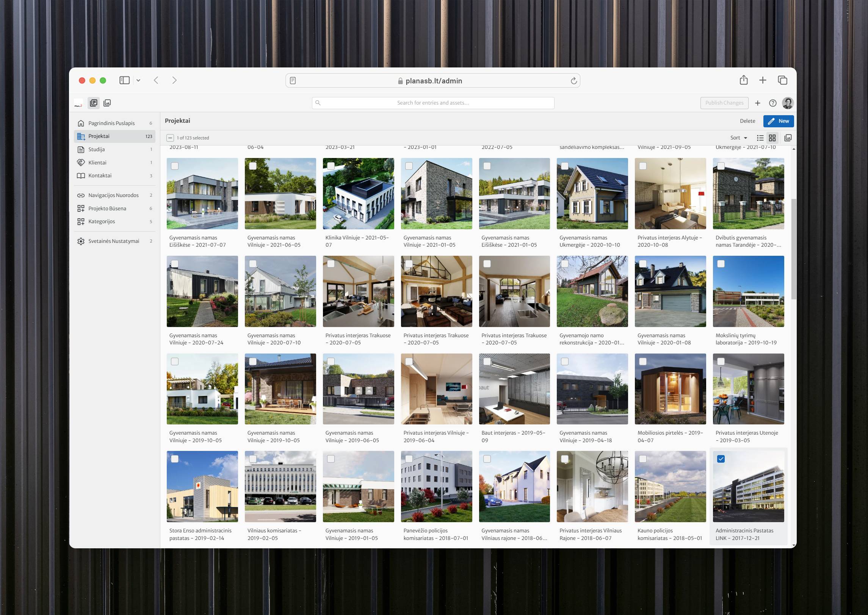Click the help question mark icon

pos(772,103)
